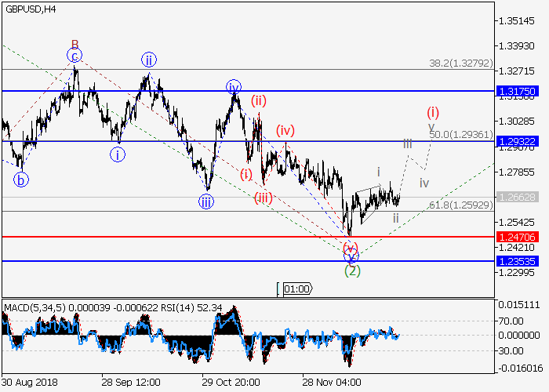Viewport: 549px width, 392px height.
Task: Select the gray iii forecast wave label
Action: tap(408, 143)
